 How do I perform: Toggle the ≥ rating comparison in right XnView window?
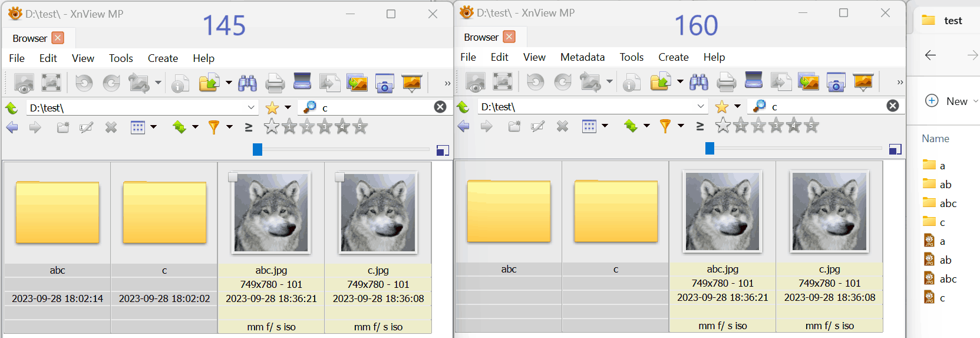pos(700,126)
